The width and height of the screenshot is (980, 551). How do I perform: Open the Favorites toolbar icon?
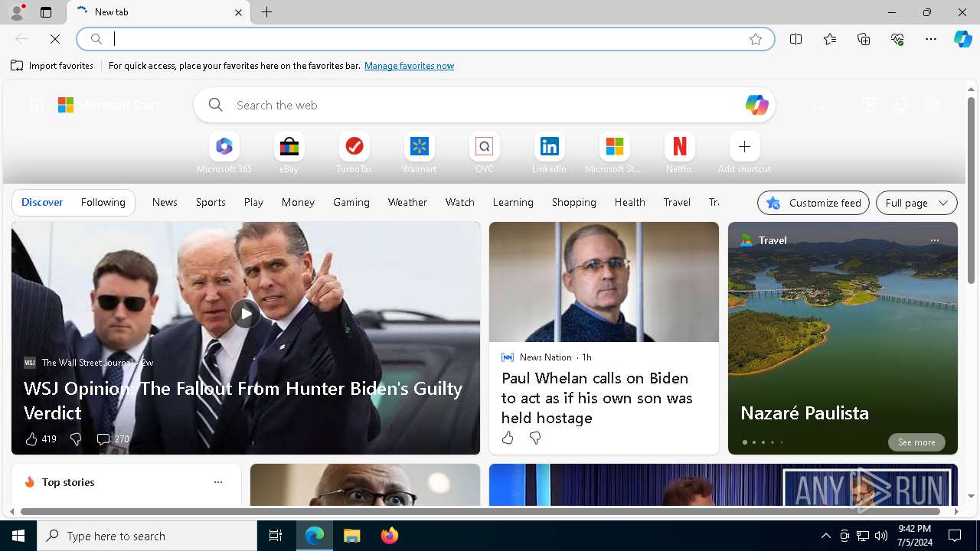coord(830,39)
